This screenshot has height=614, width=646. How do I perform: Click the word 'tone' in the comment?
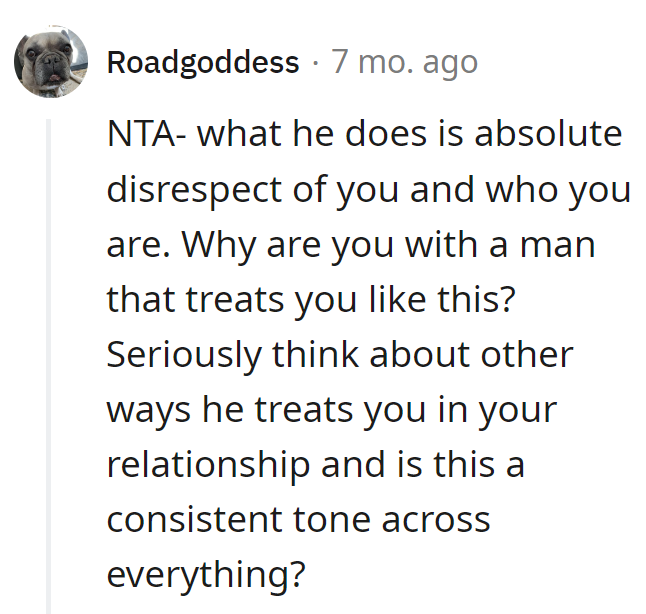pos(332,520)
